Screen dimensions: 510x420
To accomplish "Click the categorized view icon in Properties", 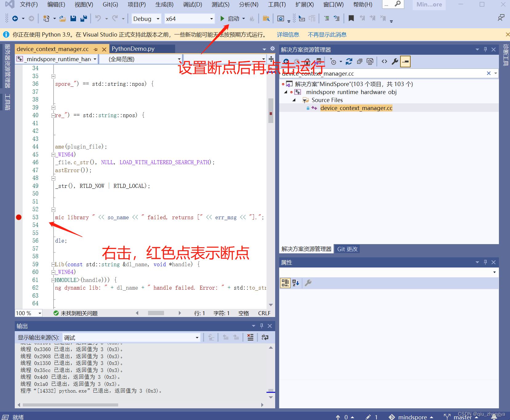I will pos(285,283).
